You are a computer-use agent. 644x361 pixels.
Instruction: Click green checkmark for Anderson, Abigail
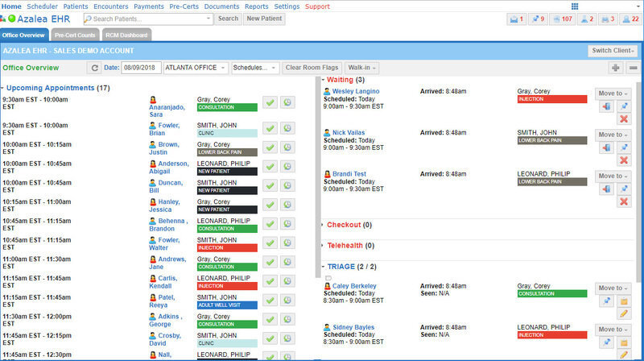270,166
